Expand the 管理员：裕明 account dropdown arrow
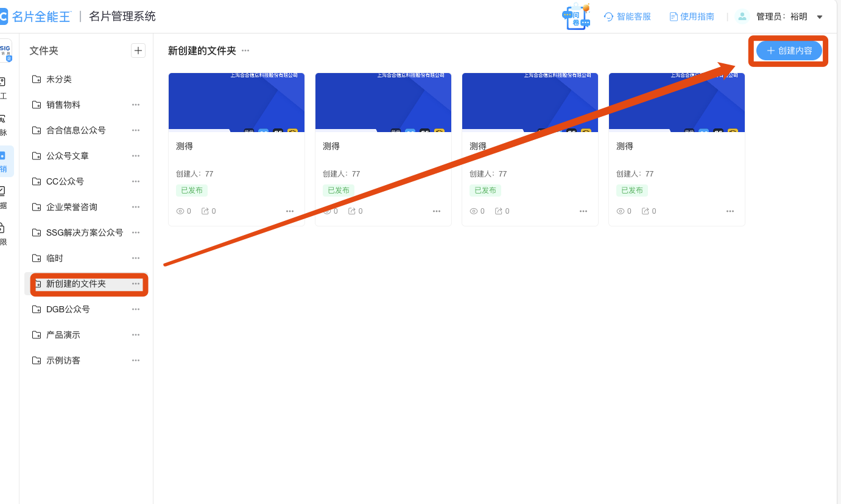 [820, 17]
